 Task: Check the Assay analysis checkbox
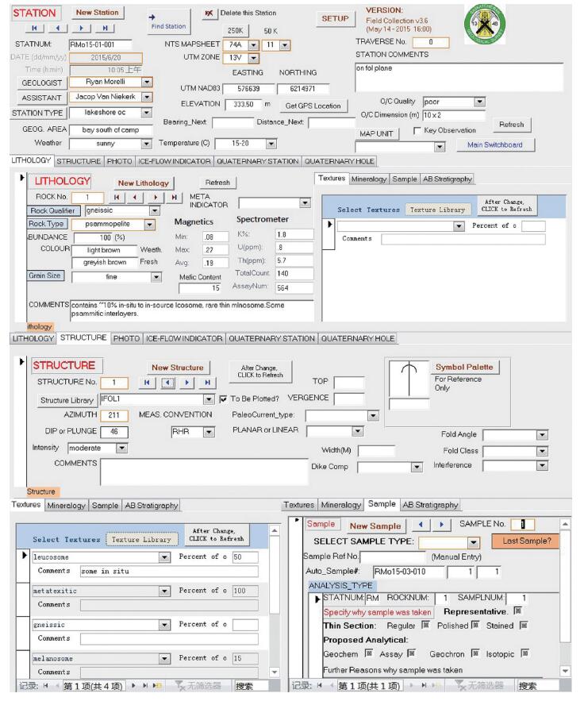411,653
